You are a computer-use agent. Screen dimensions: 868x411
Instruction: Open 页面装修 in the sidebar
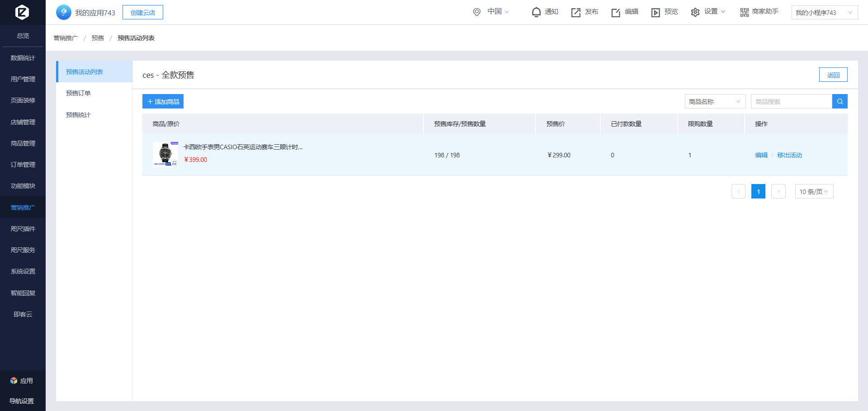(23, 100)
